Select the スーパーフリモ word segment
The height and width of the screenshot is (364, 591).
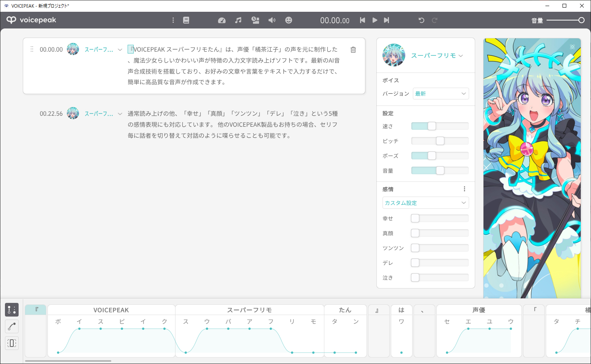(x=250, y=310)
